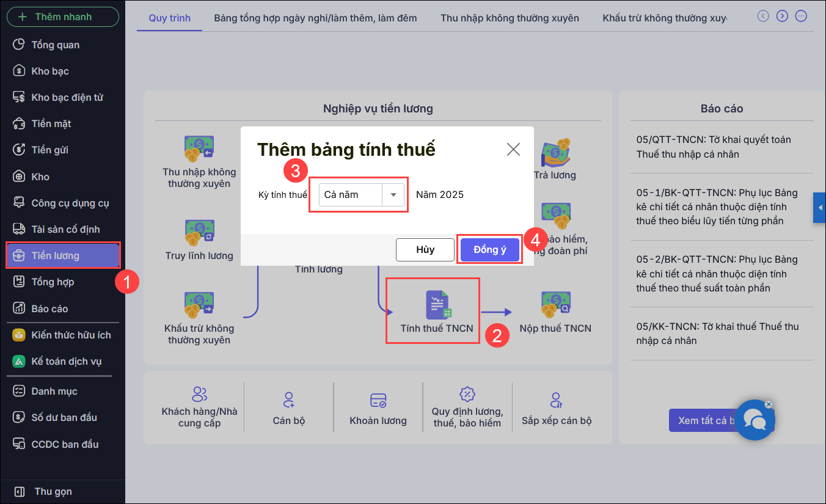Cancel with the Hủy button

[425, 250]
